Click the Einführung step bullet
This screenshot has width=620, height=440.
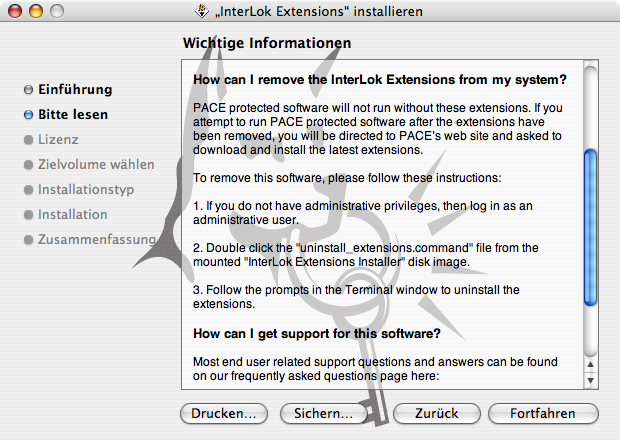(28, 90)
